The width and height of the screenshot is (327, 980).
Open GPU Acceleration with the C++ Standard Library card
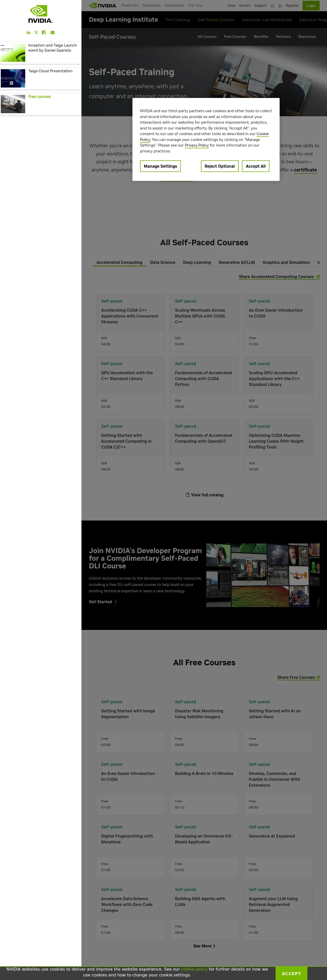pos(130,386)
